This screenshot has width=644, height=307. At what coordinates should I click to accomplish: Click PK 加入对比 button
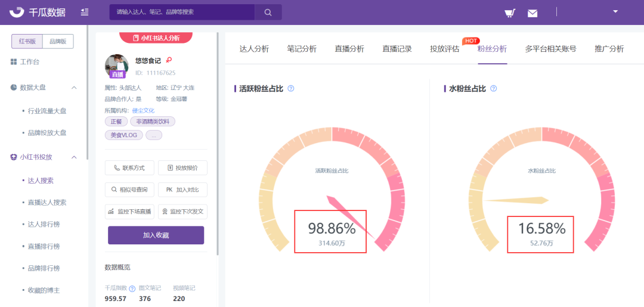tap(183, 190)
